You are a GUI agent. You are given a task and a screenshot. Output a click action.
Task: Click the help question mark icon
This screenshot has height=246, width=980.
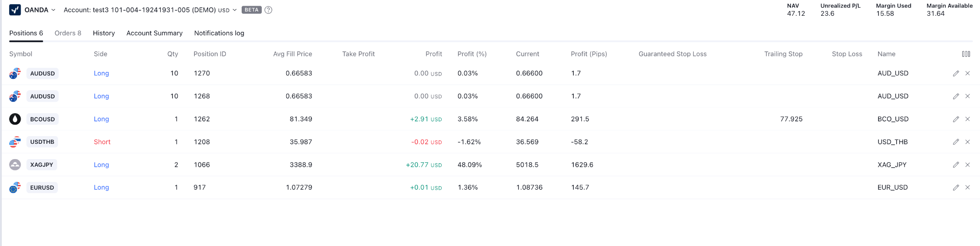tap(268, 10)
